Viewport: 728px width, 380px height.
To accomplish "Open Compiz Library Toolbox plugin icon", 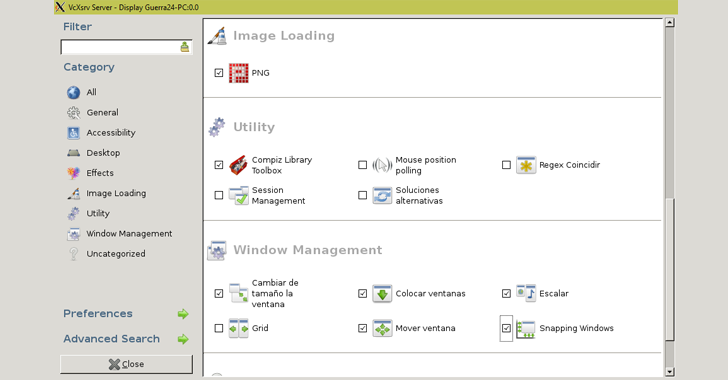I will coord(239,165).
